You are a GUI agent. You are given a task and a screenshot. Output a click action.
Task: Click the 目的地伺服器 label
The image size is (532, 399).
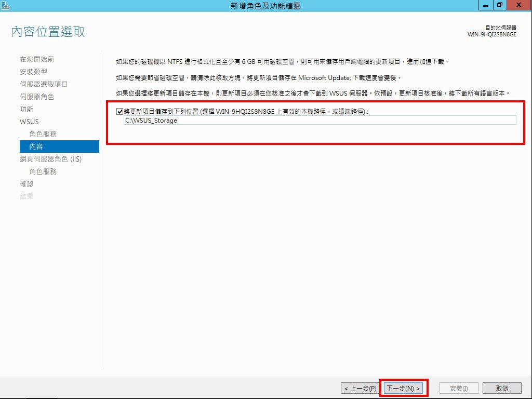pos(501,28)
